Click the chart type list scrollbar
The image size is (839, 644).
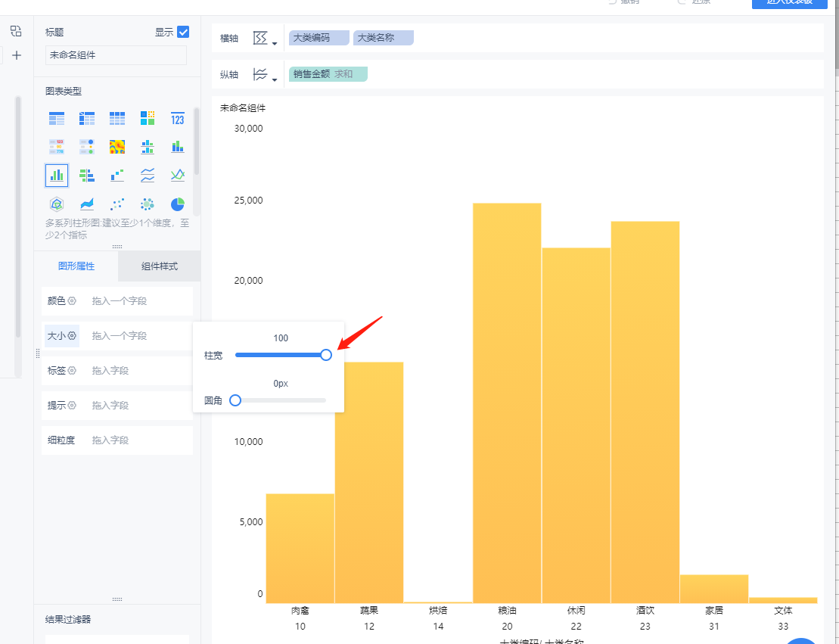click(x=197, y=142)
